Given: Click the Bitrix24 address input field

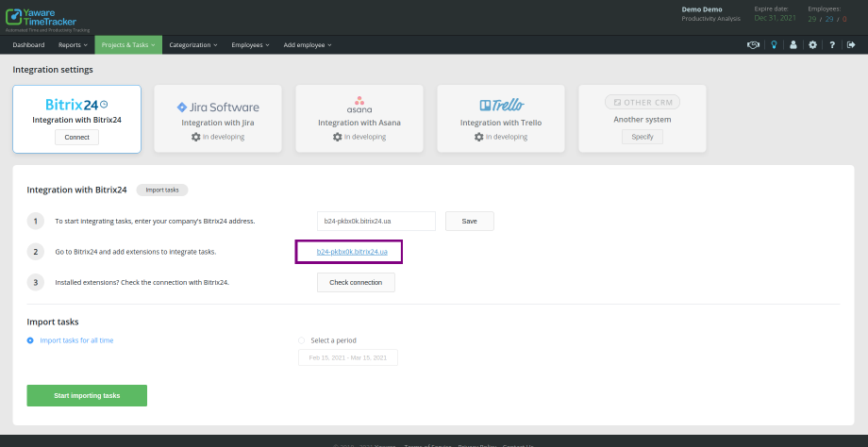Looking at the screenshot, I should [x=376, y=221].
